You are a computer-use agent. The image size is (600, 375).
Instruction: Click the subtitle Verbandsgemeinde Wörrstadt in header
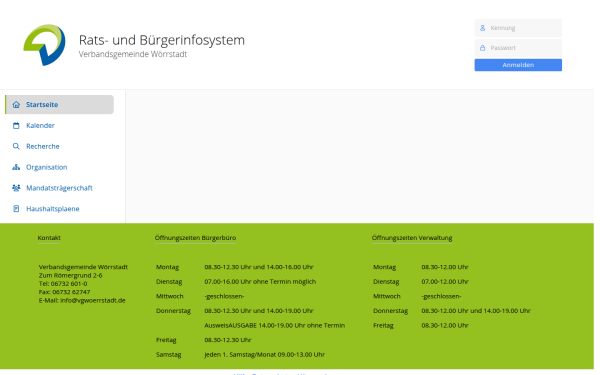tap(133, 54)
